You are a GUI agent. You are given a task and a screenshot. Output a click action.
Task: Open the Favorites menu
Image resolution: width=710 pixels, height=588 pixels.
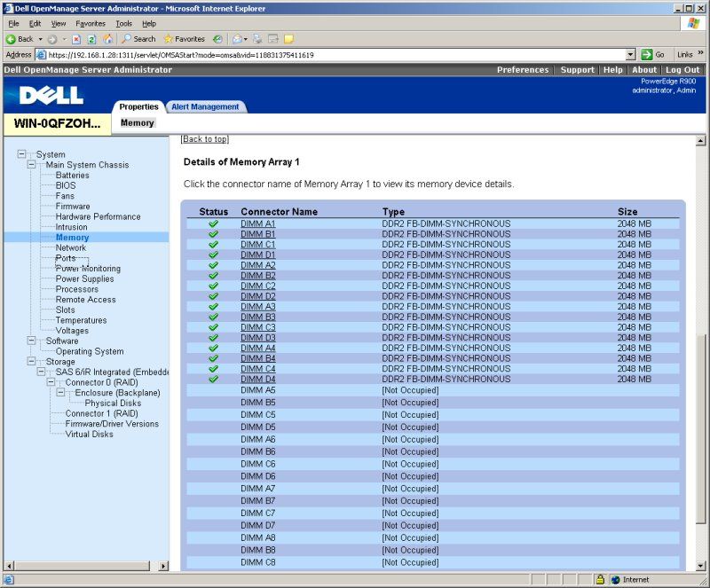tap(91, 24)
